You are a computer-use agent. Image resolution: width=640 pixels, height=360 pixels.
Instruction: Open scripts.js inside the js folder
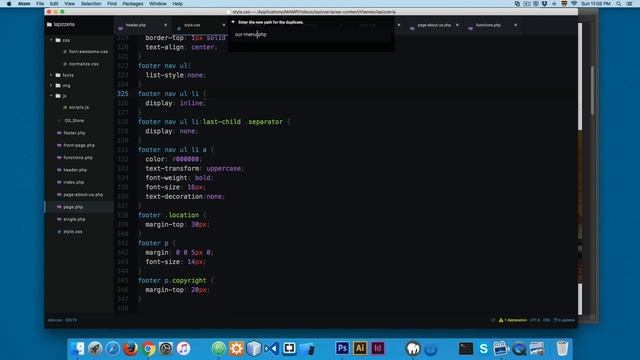[79, 107]
